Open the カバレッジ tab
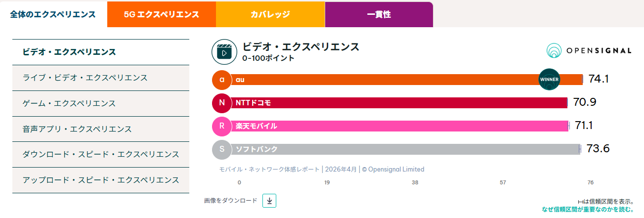 (x=270, y=14)
